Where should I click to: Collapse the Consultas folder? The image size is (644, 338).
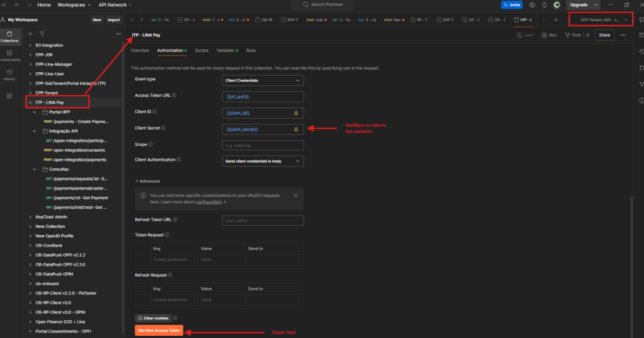(x=35, y=169)
